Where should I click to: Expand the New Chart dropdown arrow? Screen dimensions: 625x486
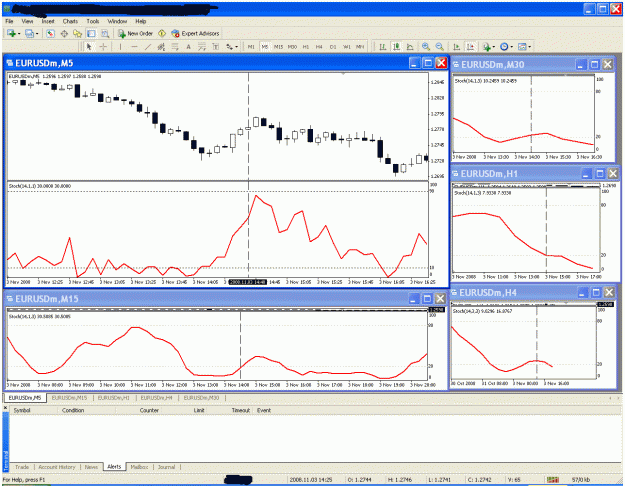(19, 33)
